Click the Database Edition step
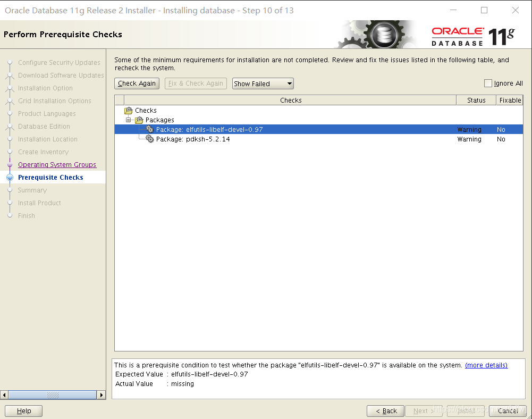Viewport: 532px width, 419px height. click(x=44, y=127)
